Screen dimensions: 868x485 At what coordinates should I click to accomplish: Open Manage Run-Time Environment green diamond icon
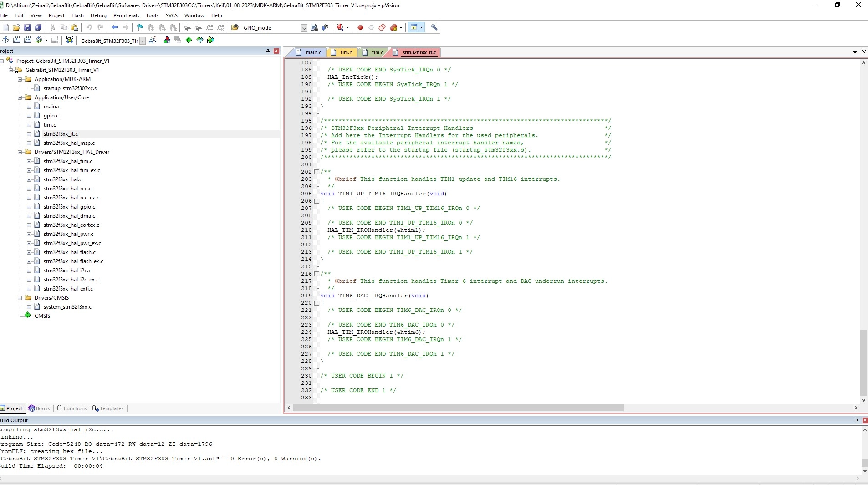click(189, 40)
